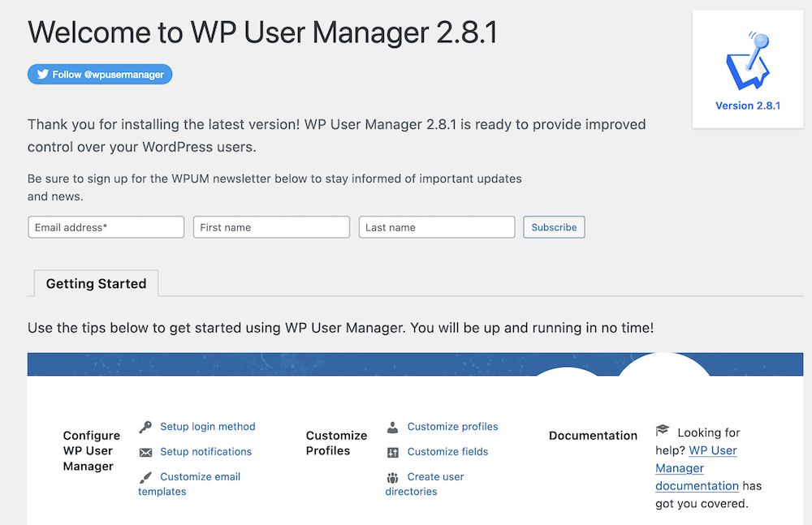Focus the Last name input field
This screenshot has width=812, height=525.
pos(437,227)
